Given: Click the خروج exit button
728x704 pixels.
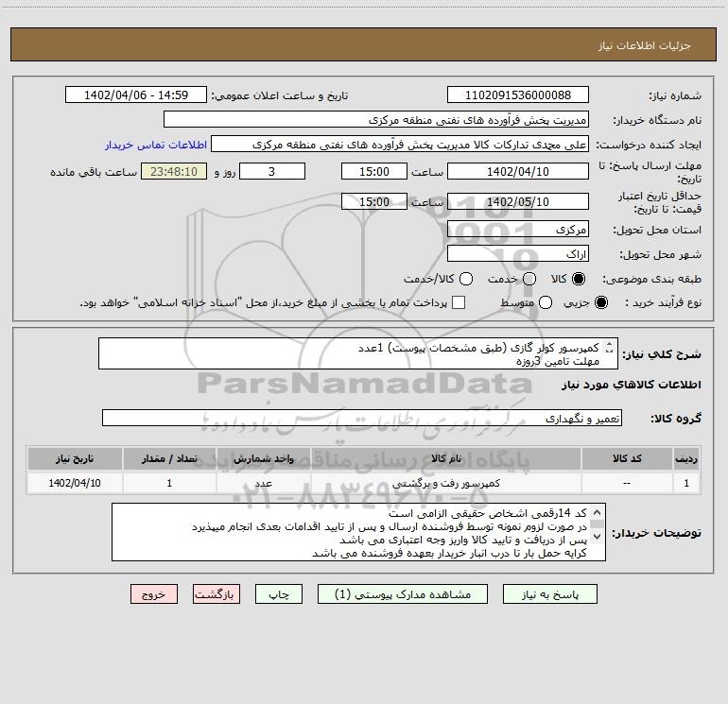Looking at the screenshot, I should point(154,594).
